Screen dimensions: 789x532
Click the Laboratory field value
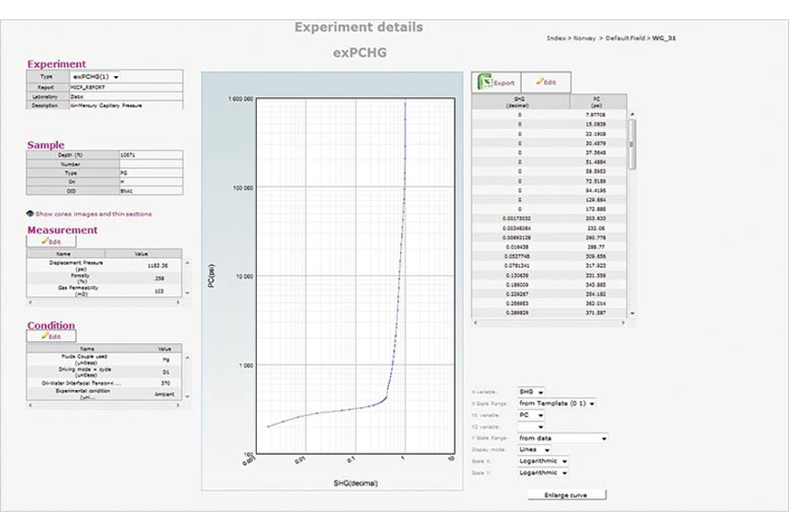[126, 96]
